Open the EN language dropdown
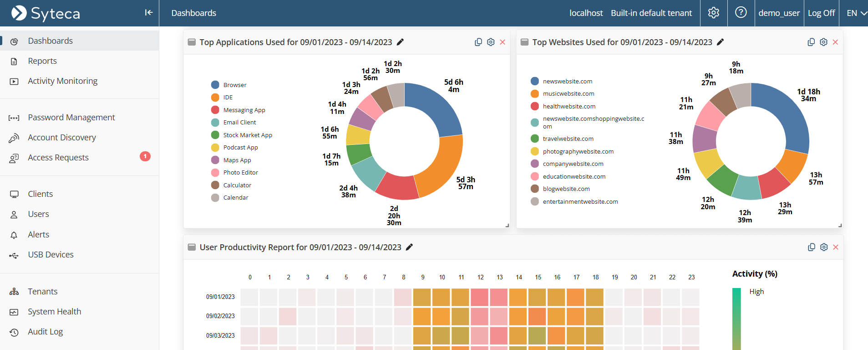The image size is (868, 350). 856,13
